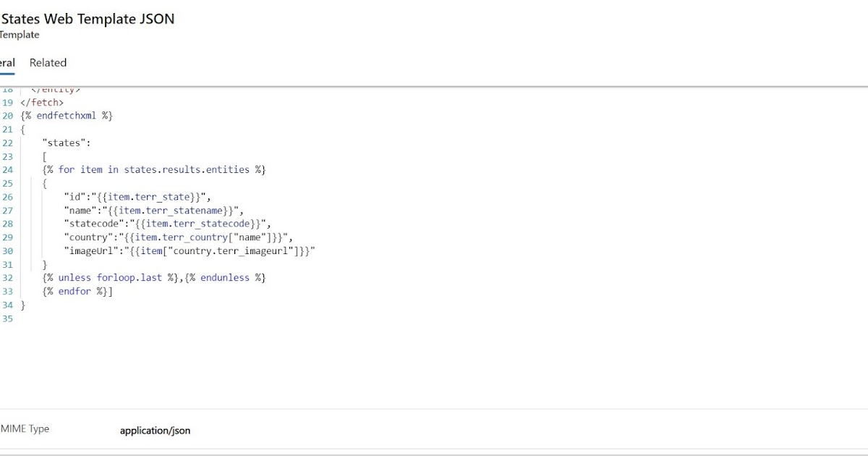Switch to the General tab
The image size is (868, 456).
click(6, 63)
